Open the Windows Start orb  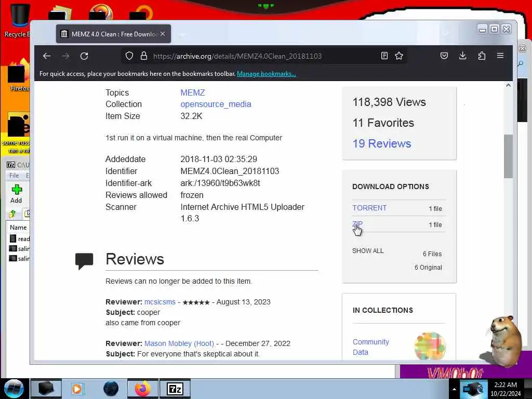tap(14, 389)
